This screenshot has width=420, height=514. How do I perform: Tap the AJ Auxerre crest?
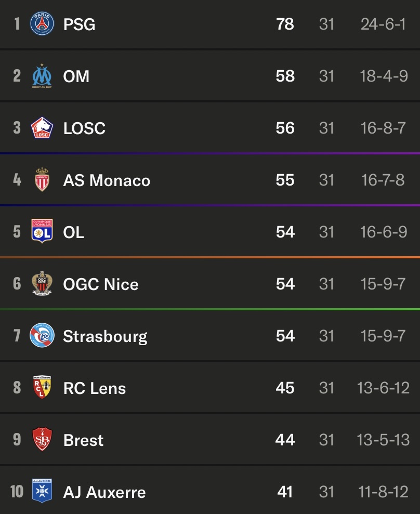click(42, 491)
